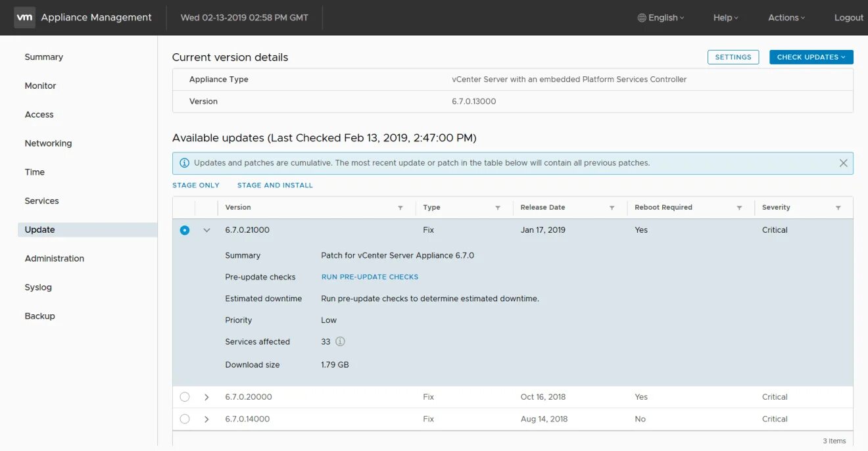Select the 6.7.0.14000 update radio button
868x451 pixels.
click(185, 419)
